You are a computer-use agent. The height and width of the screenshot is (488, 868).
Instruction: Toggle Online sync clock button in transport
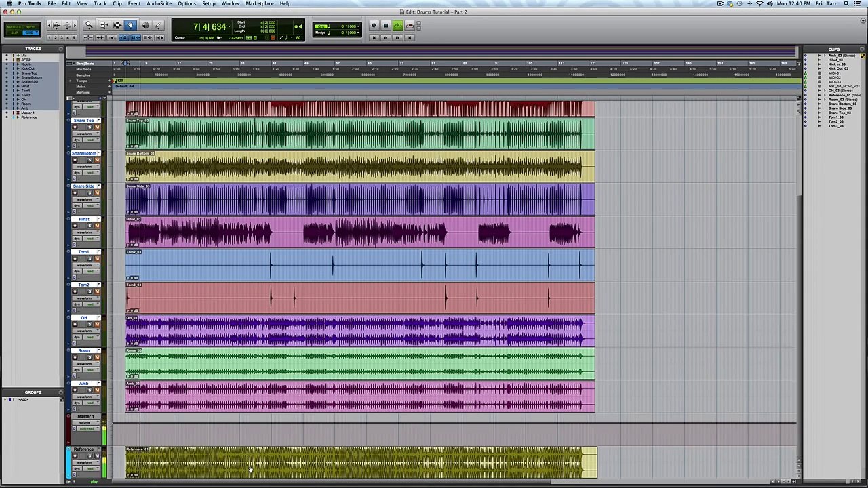click(x=374, y=25)
